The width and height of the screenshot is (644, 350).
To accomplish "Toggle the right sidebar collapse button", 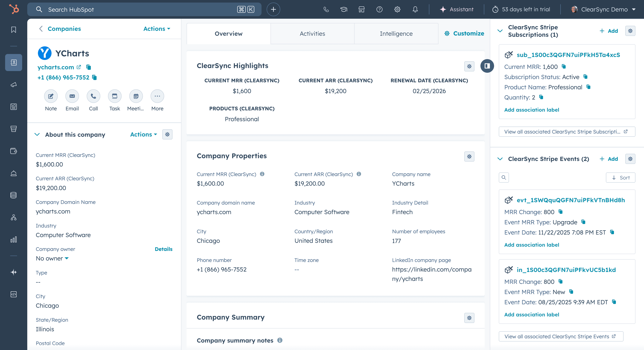I will [x=487, y=66].
